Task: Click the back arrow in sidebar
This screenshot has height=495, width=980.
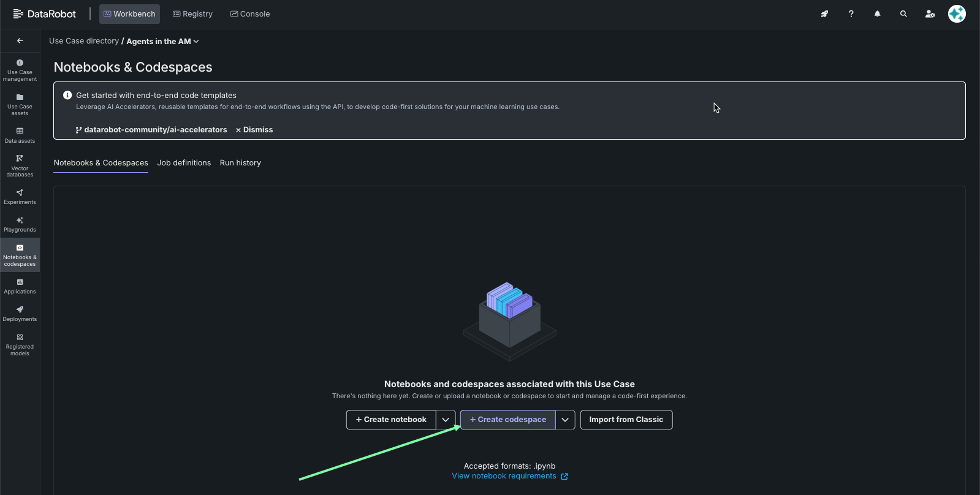Action: click(x=20, y=41)
